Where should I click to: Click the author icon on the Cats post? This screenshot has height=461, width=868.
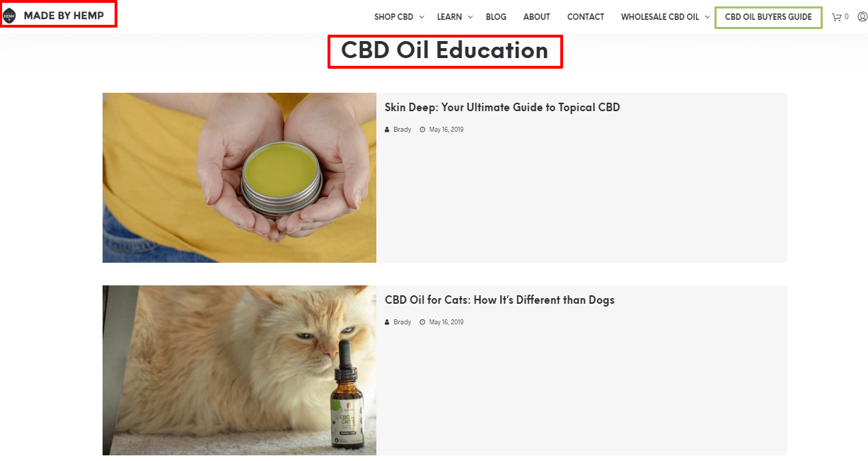click(x=387, y=322)
